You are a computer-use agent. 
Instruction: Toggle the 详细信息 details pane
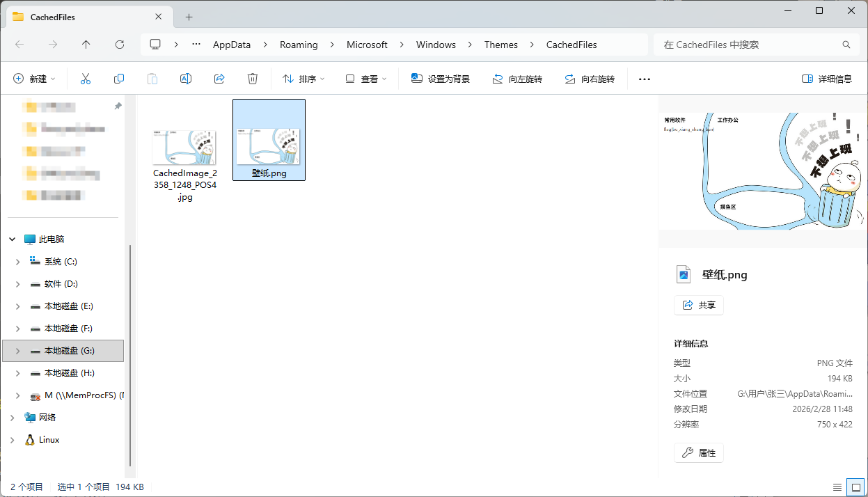(x=827, y=79)
